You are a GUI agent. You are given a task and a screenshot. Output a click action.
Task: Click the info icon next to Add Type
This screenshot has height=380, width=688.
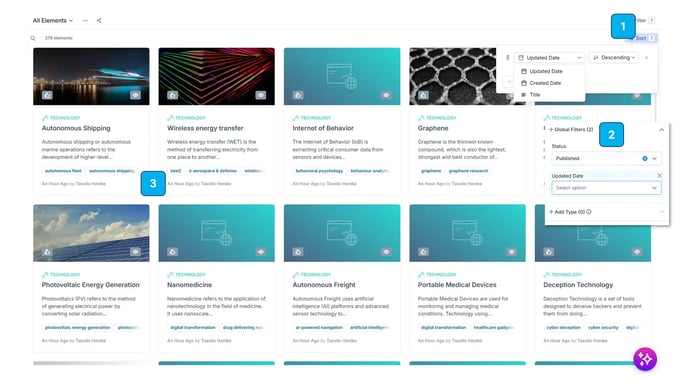point(589,212)
